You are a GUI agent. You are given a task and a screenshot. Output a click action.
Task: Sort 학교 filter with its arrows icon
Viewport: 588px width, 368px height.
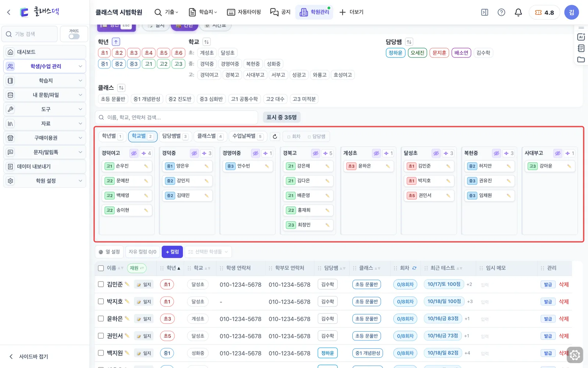(207, 42)
